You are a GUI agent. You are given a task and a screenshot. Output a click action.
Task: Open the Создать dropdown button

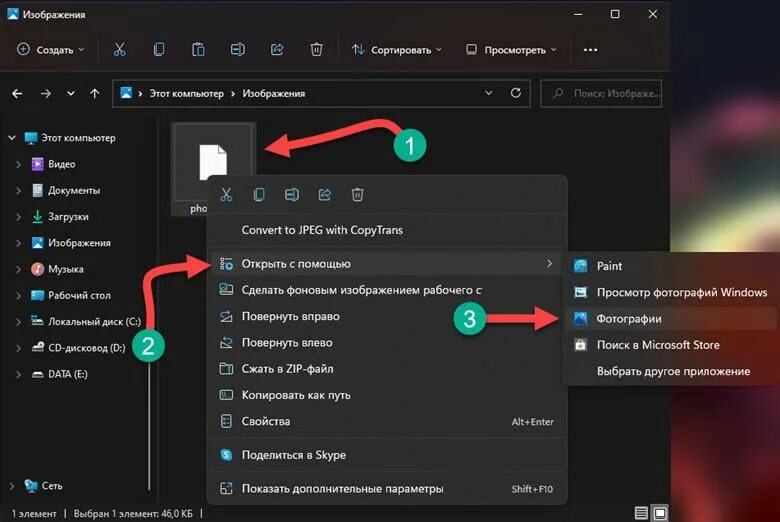pyautogui.click(x=51, y=50)
